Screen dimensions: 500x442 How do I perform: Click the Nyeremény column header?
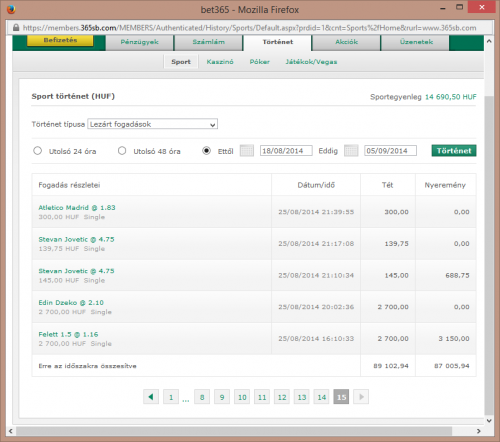[x=445, y=185]
